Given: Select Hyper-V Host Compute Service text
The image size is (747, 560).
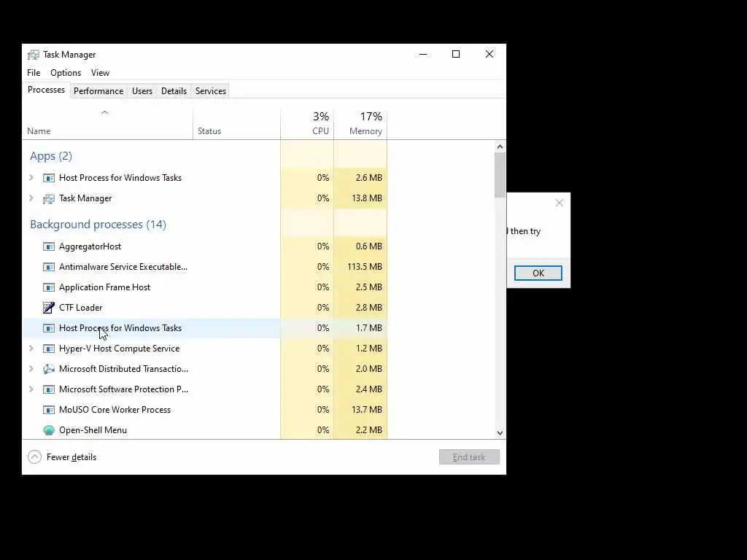Looking at the screenshot, I should click(x=119, y=349).
